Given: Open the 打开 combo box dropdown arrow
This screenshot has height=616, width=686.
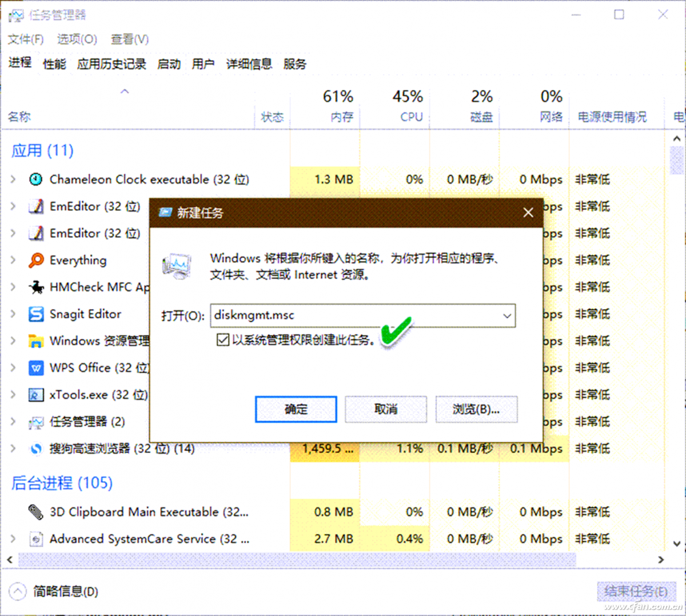Looking at the screenshot, I should coord(506,315).
